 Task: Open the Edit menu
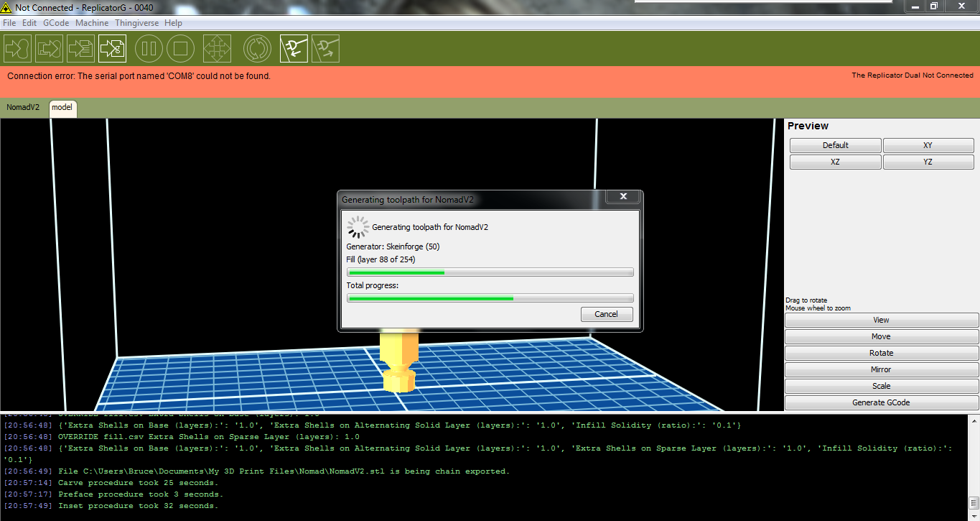[x=29, y=23]
